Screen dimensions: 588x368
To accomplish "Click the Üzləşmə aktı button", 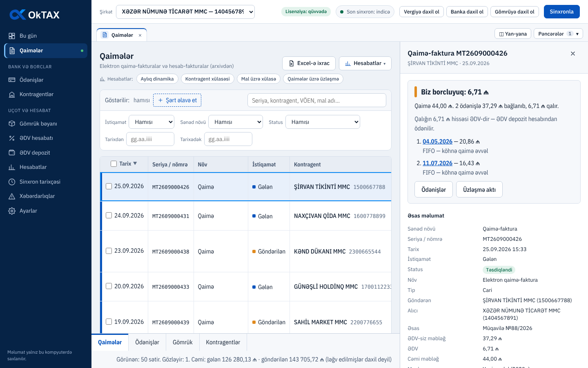I will click(x=479, y=190).
